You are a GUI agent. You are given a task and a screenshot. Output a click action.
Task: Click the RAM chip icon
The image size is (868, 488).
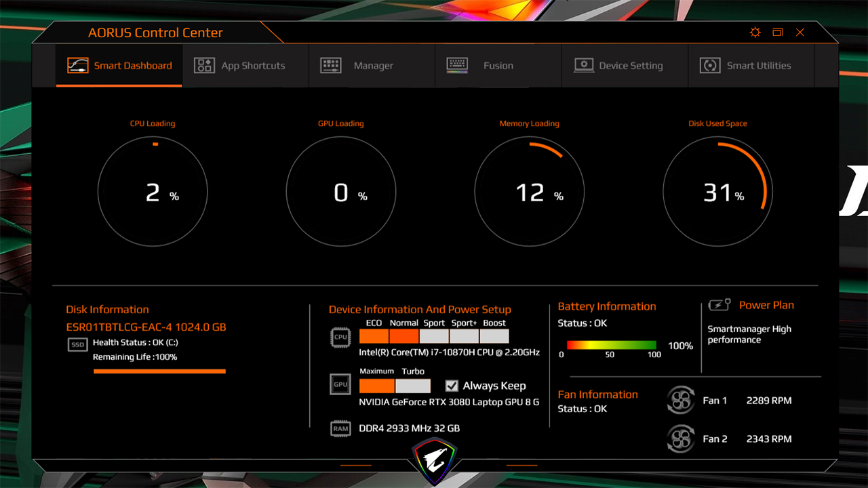click(340, 428)
